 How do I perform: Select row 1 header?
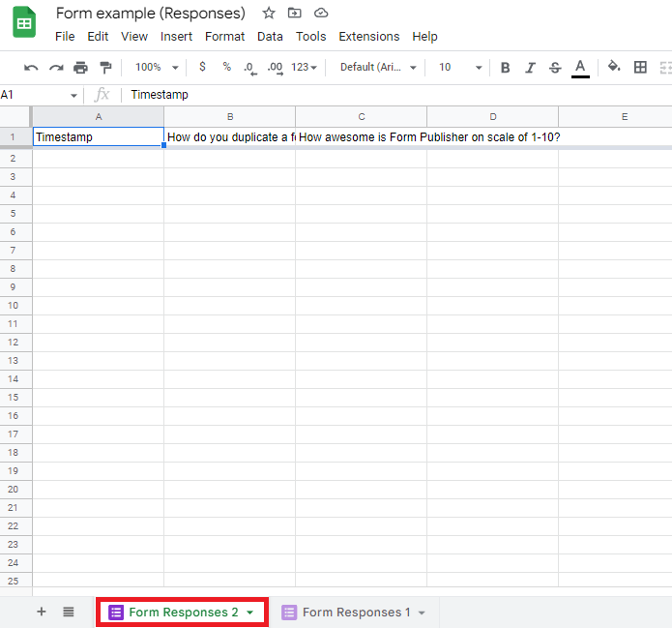click(15, 136)
